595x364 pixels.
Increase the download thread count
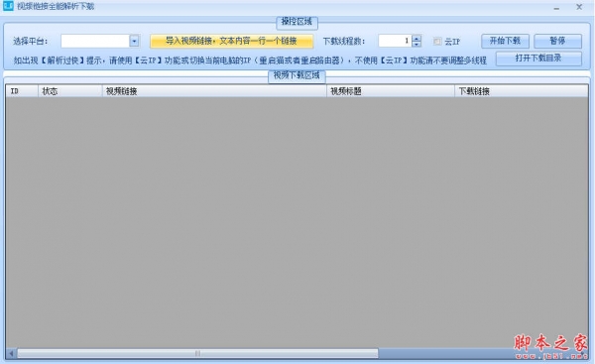coord(416,39)
